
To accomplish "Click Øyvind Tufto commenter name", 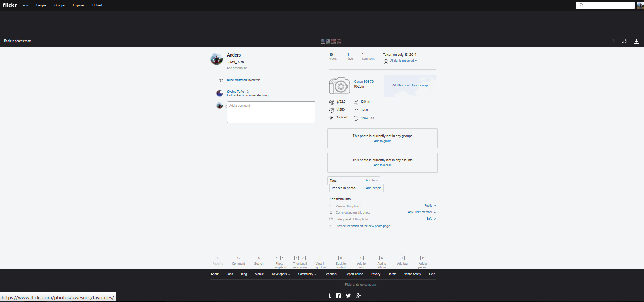I will (x=235, y=92).
